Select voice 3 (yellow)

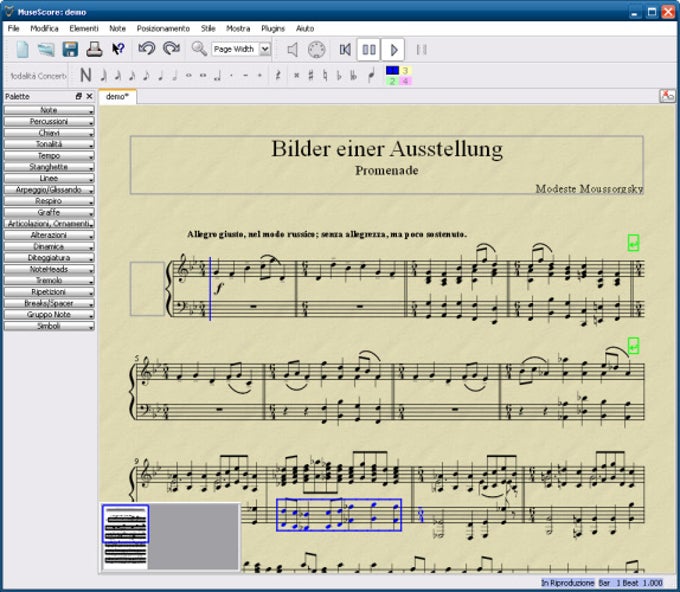(x=405, y=70)
